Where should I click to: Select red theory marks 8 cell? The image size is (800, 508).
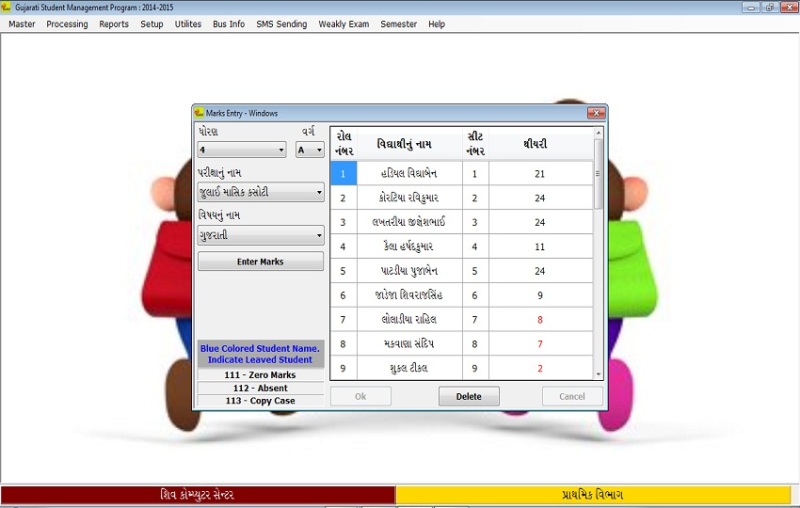click(540, 319)
